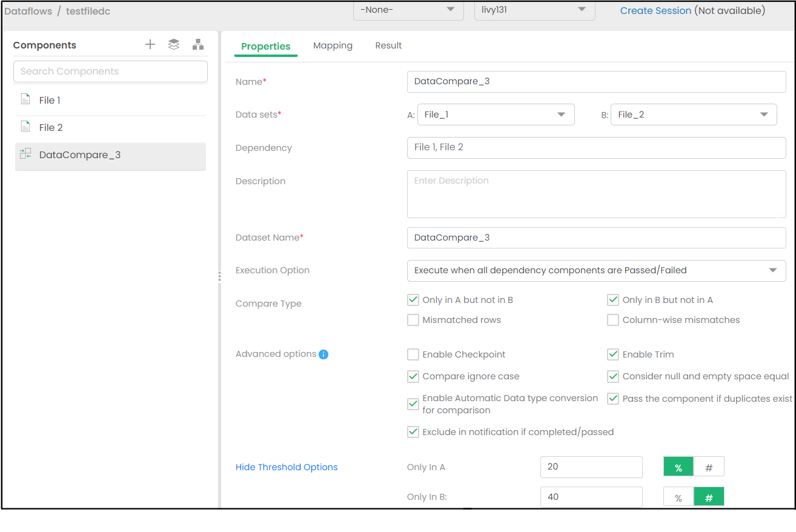The image size is (796, 532).
Task: Uncheck Only in A but not in B
Action: [x=413, y=300]
